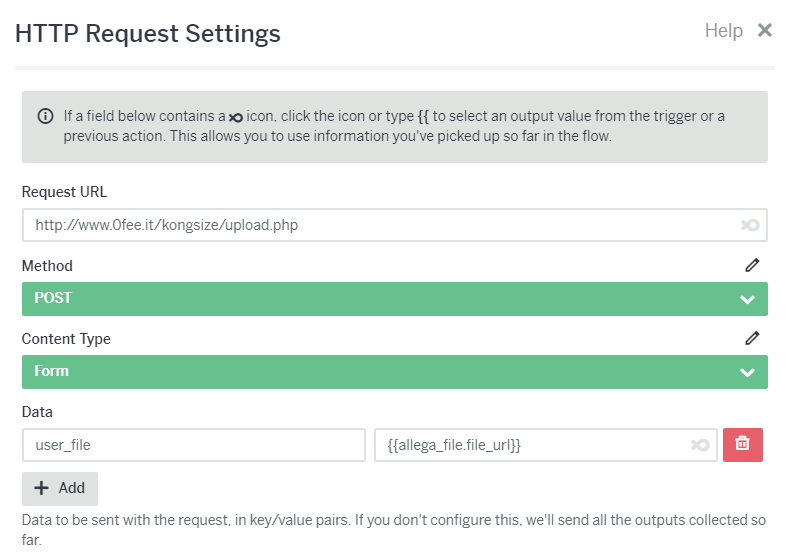Edit Method with the pencil icon
Screen dimensions: 786x554
tap(752, 265)
